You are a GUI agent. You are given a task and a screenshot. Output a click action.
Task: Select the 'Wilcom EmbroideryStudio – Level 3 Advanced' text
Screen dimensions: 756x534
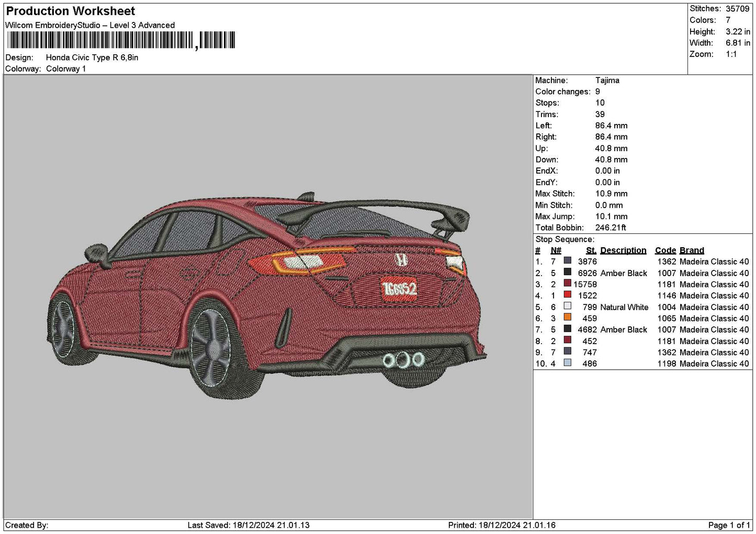point(90,25)
